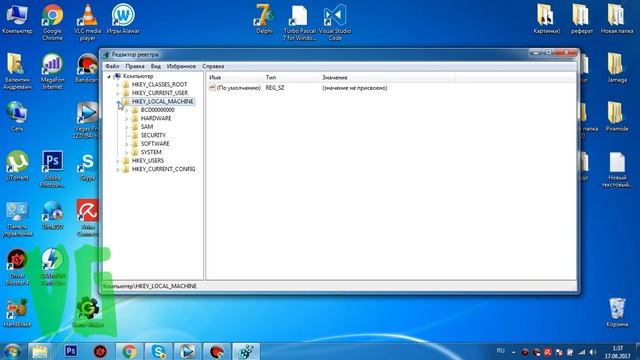640x360 pixels.
Task: Open the Корзина recycle bin
Action: tap(617, 312)
